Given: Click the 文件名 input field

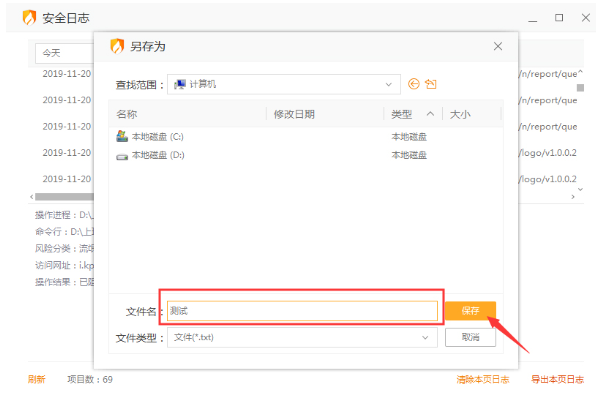Looking at the screenshot, I should (302, 311).
